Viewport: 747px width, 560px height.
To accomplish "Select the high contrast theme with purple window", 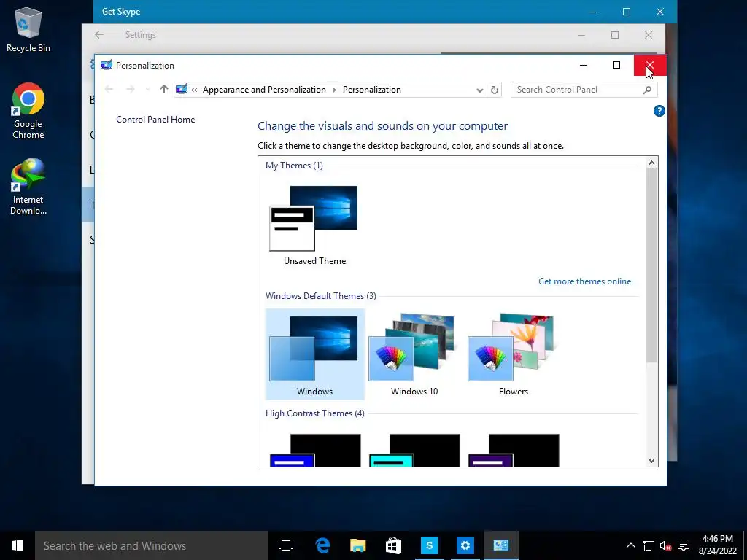I will [x=514, y=450].
